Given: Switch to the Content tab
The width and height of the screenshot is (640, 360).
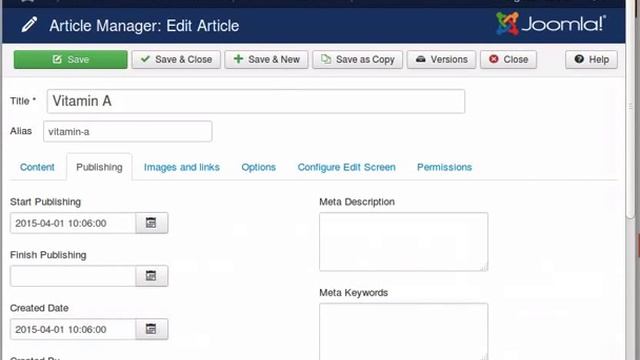Looking at the screenshot, I should point(37,167).
